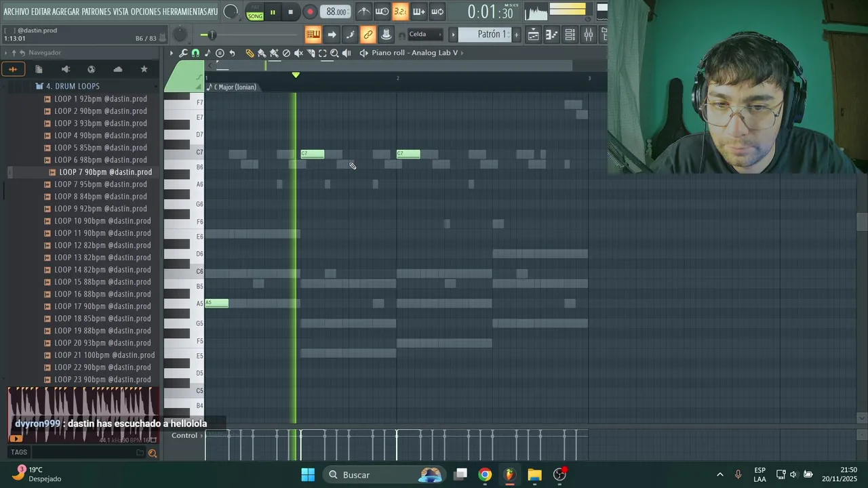The image size is (868, 488).
Task: Switch browser to the files tab
Action: coord(39,69)
